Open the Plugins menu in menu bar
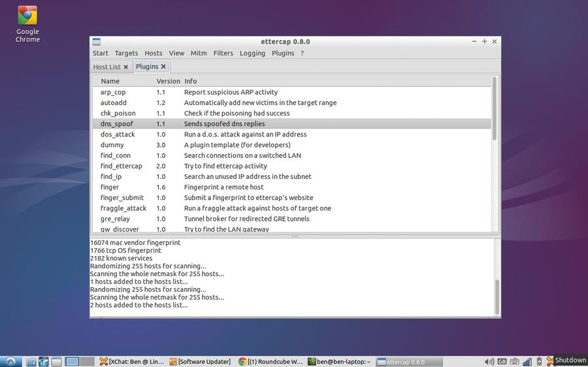The width and height of the screenshot is (588, 367). coord(283,54)
